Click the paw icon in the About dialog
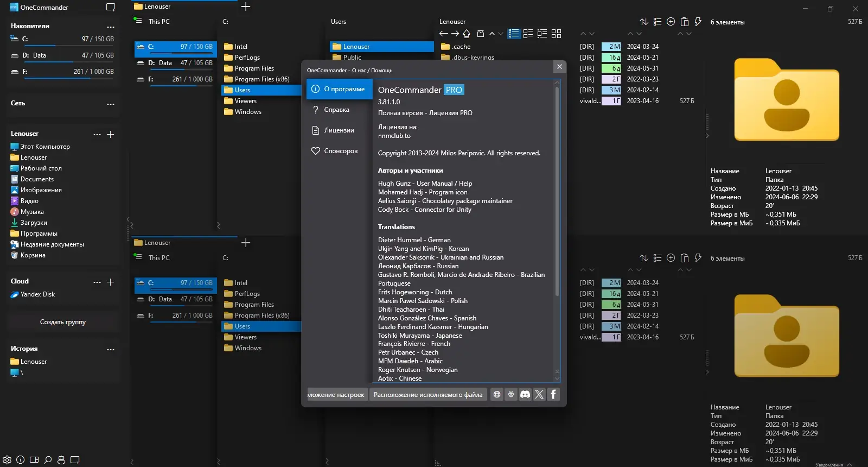 pos(511,394)
